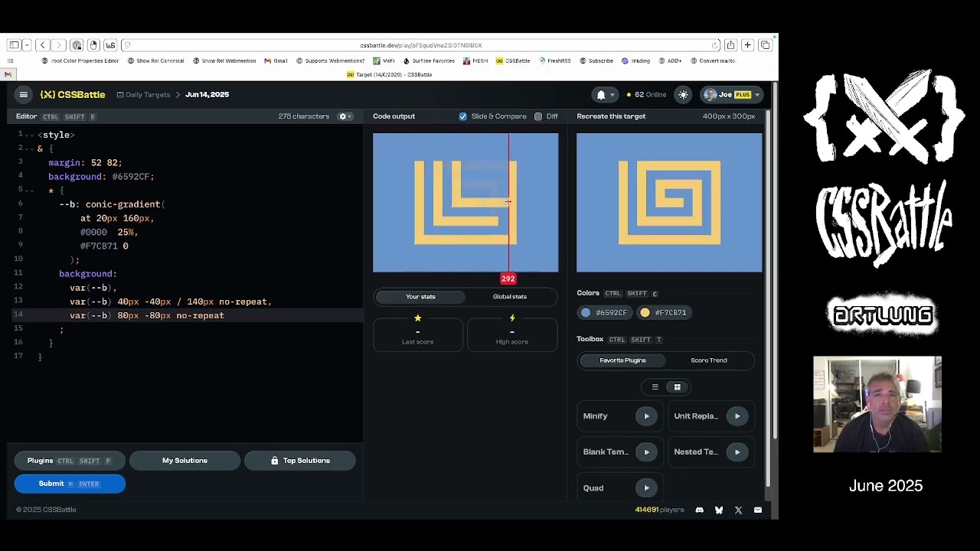Select the pinned Gmail tab
Screen dimensions: 980x551
pyautogui.click(x=8, y=75)
